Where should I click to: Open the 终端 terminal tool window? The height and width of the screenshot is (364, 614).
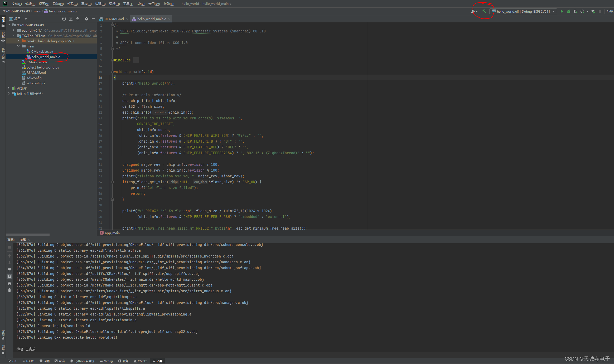pyautogui.click(x=60, y=361)
